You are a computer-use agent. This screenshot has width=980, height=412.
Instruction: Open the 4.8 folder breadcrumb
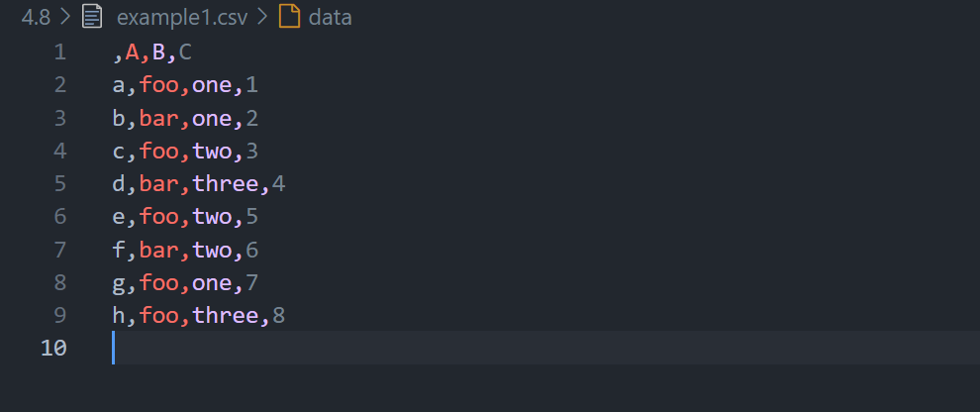36,17
